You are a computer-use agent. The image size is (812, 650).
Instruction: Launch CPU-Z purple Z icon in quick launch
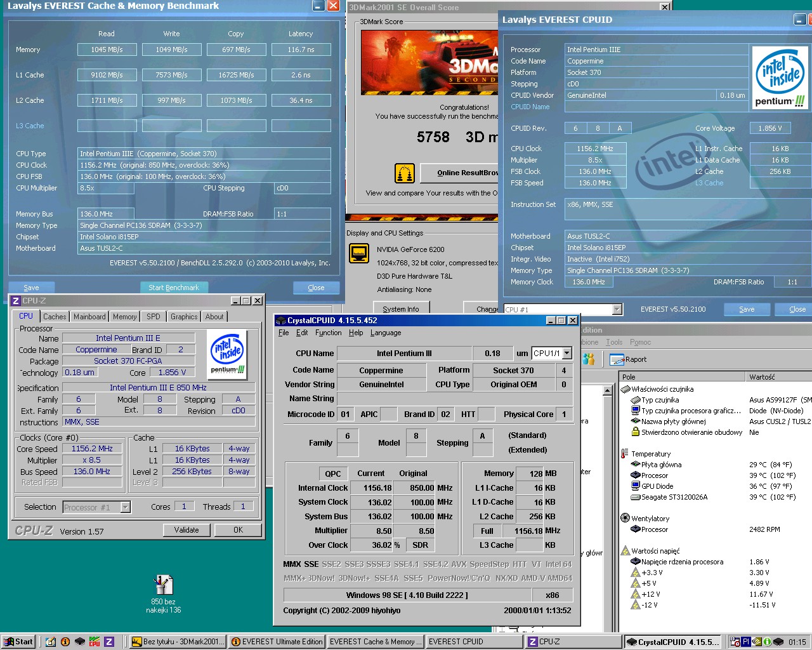(109, 642)
